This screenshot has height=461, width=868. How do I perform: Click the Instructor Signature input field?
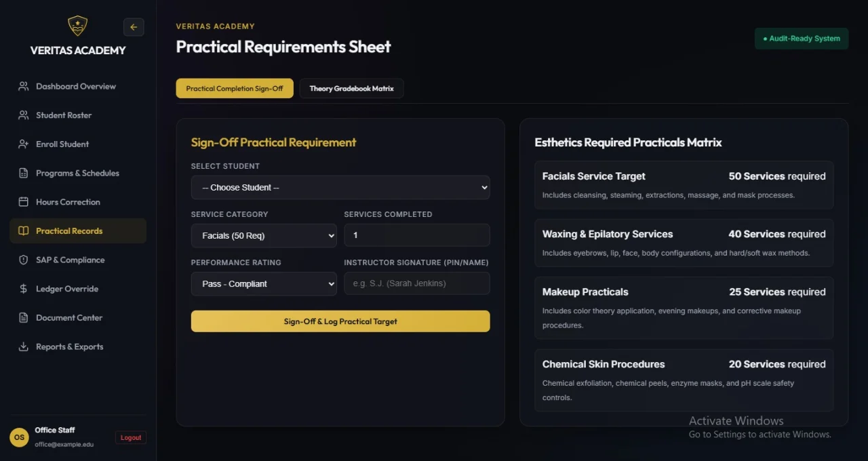click(x=417, y=283)
